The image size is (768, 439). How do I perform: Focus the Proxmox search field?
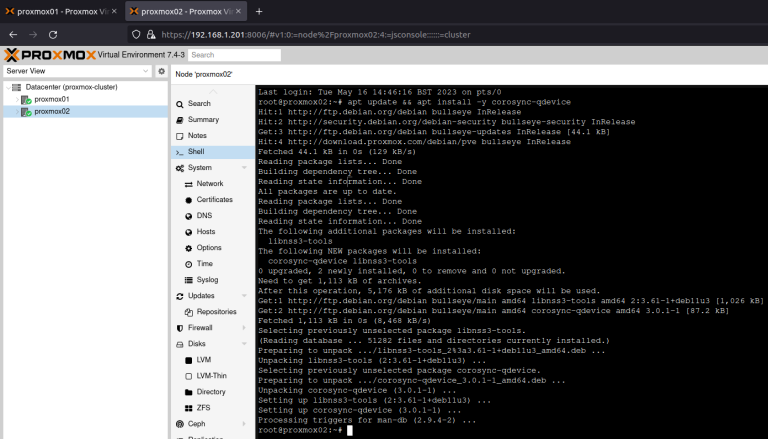click(x=235, y=55)
